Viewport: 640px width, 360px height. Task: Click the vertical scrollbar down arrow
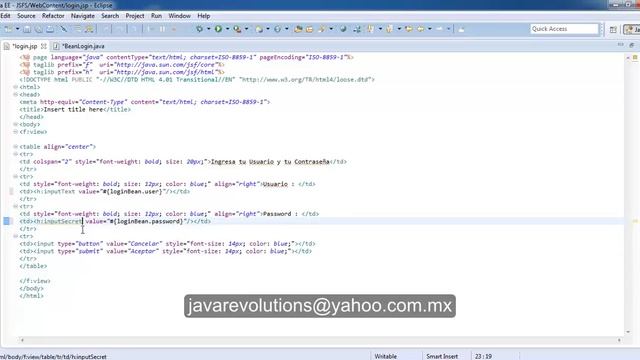[628, 332]
